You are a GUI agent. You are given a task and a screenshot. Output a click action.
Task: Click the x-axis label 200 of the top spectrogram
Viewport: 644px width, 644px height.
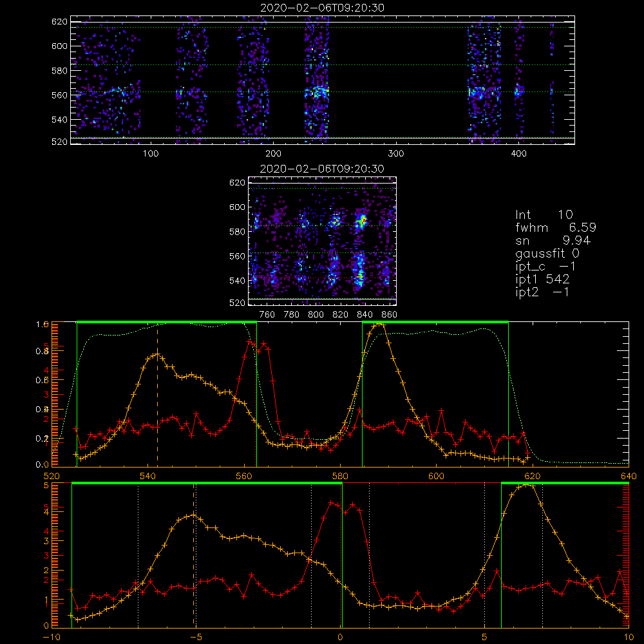point(273,154)
